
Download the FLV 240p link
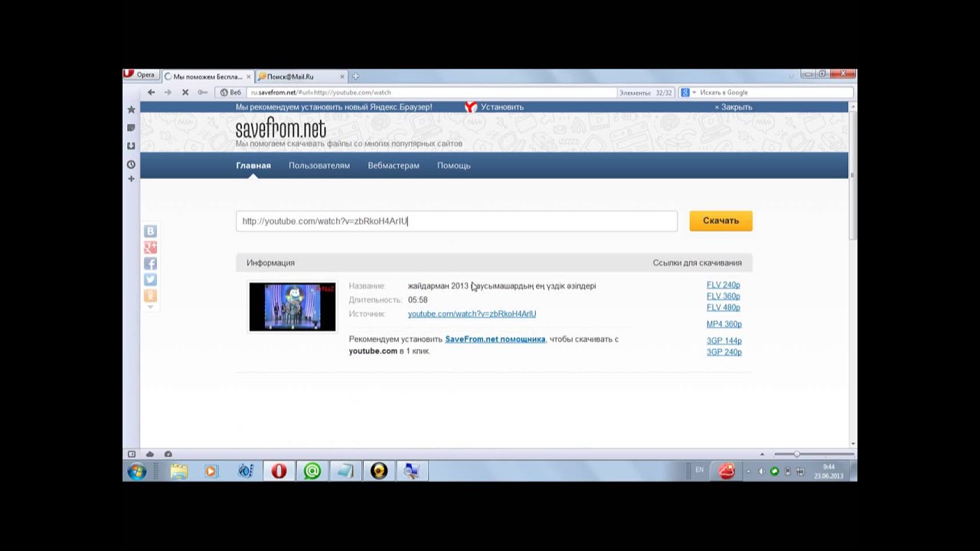(724, 285)
